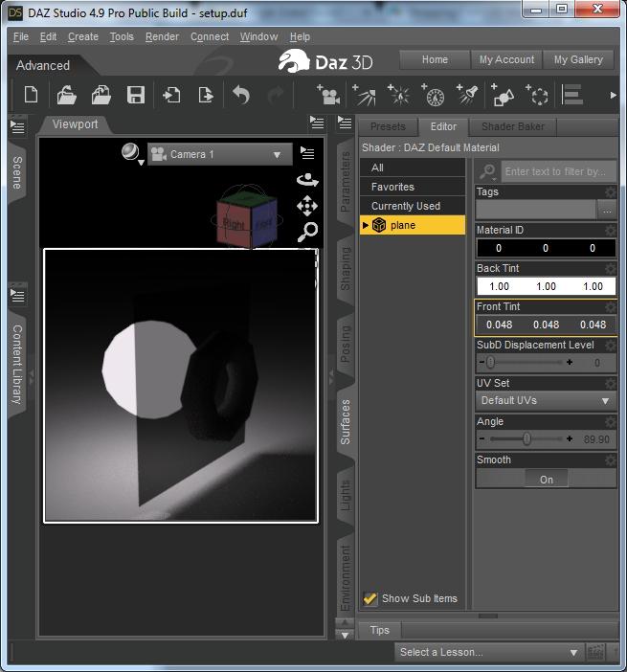
Task: Open the Scene pane options menu icon
Action: 17,127
